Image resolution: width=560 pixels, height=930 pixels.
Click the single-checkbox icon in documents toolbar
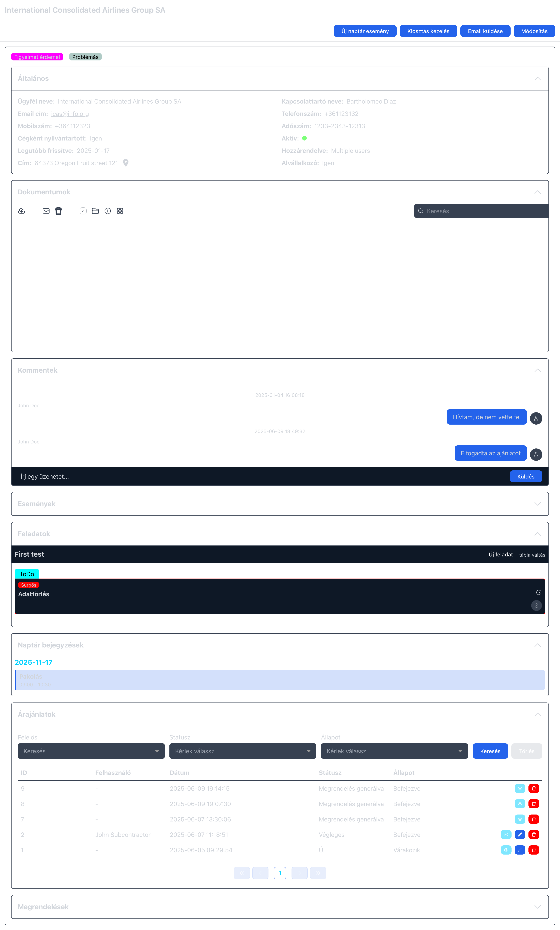(x=83, y=211)
